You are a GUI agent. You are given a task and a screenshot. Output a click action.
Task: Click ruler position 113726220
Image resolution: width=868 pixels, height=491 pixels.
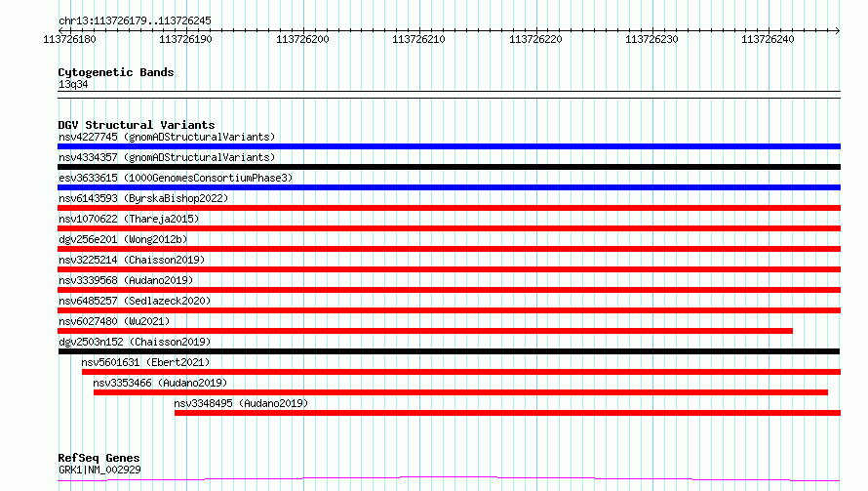[535, 39]
